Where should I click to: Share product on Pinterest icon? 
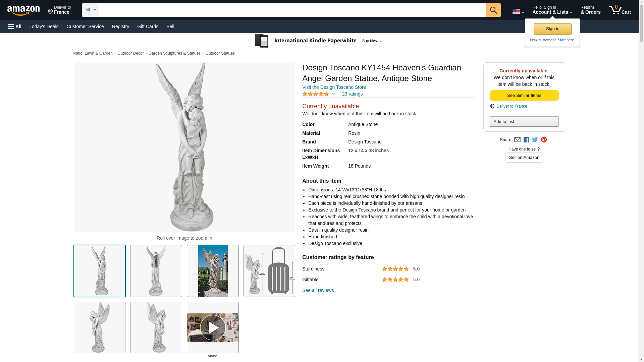[544, 140]
